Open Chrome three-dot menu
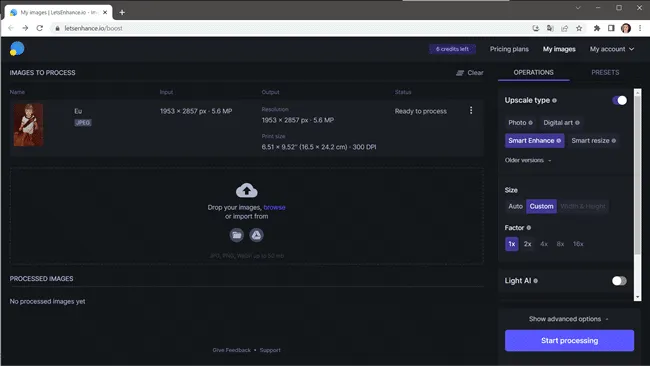The width and height of the screenshot is (650, 366). click(640, 28)
